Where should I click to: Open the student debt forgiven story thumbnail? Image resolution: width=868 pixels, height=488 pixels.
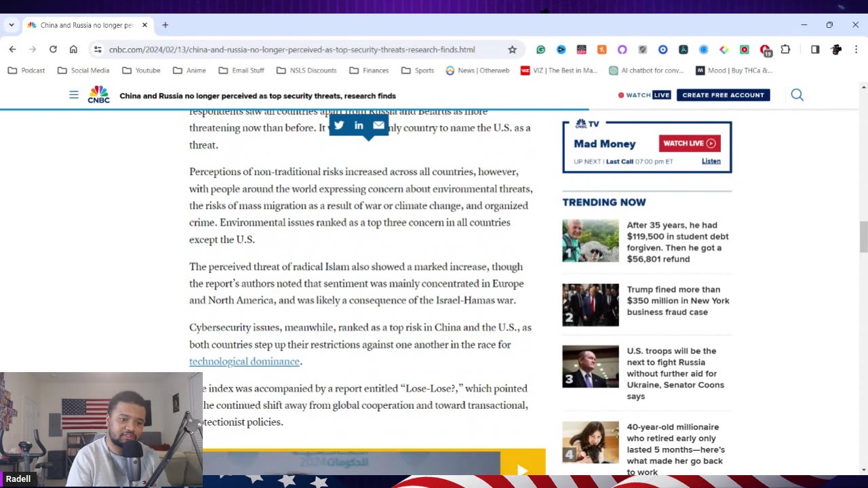pos(591,241)
